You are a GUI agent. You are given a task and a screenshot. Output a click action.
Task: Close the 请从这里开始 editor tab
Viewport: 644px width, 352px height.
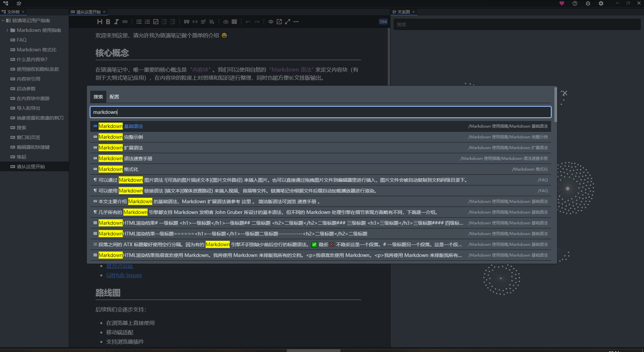(104, 12)
